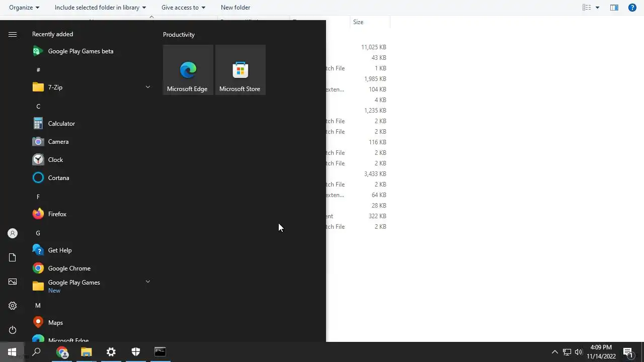This screenshot has height=362, width=644.
Task: Launch Calculator from the app list
Action: point(91,124)
